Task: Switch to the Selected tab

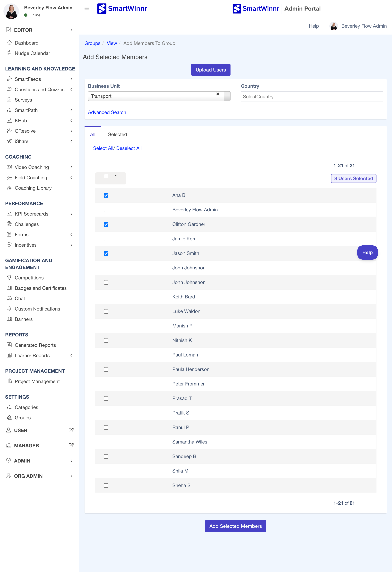Action: coord(117,134)
